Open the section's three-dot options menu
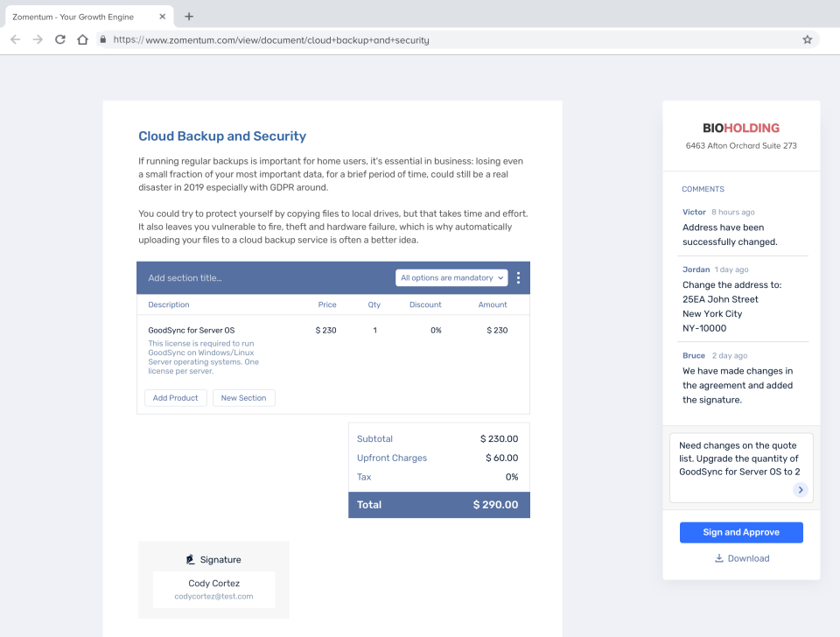The image size is (840, 637). click(x=518, y=278)
